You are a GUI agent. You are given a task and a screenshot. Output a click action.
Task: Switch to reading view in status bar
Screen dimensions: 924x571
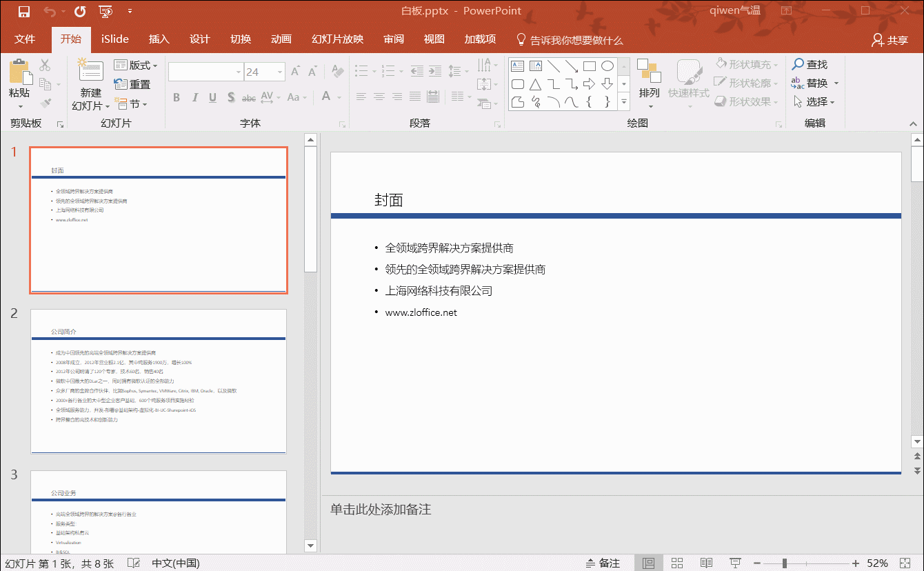706,563
